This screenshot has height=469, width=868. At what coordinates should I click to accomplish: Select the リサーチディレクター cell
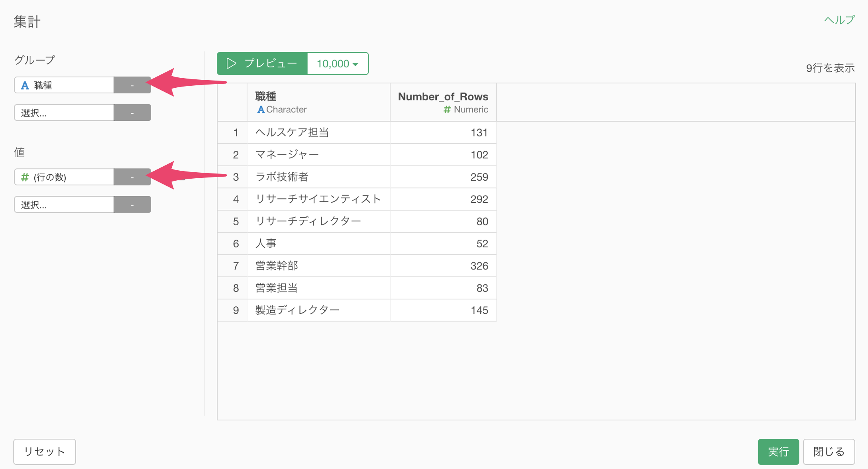(318, 221)
